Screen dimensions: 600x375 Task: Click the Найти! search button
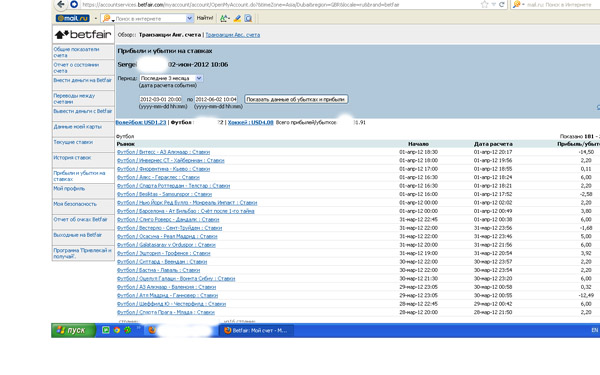pos(205,18)
